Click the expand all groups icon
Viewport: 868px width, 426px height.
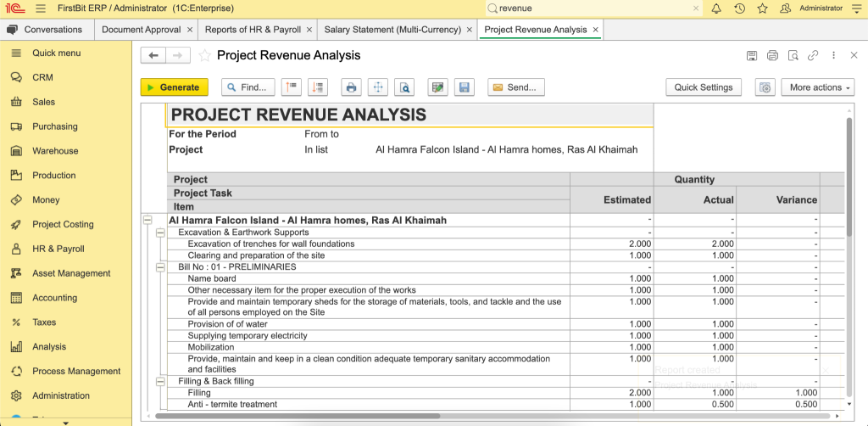(319, 87)
